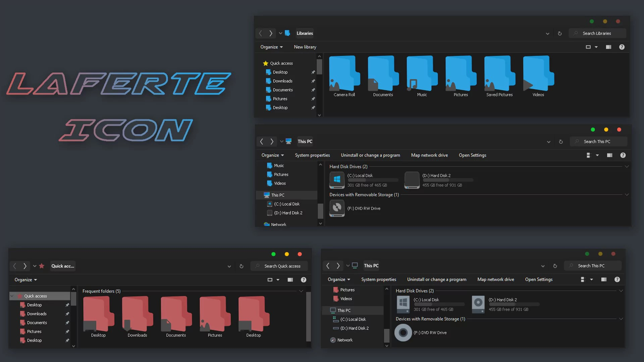Click System properties in upper This PC
This screenshot has width=644, height=362.
pos(312,155)
